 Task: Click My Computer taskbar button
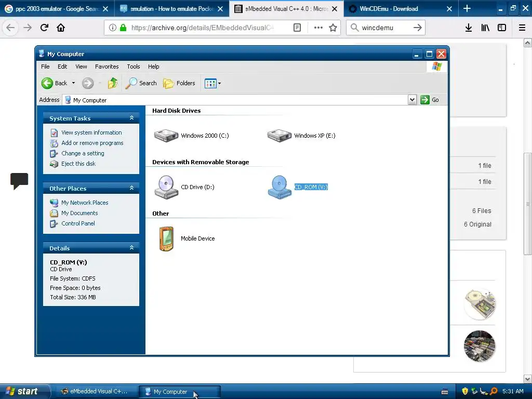(180, 392)
